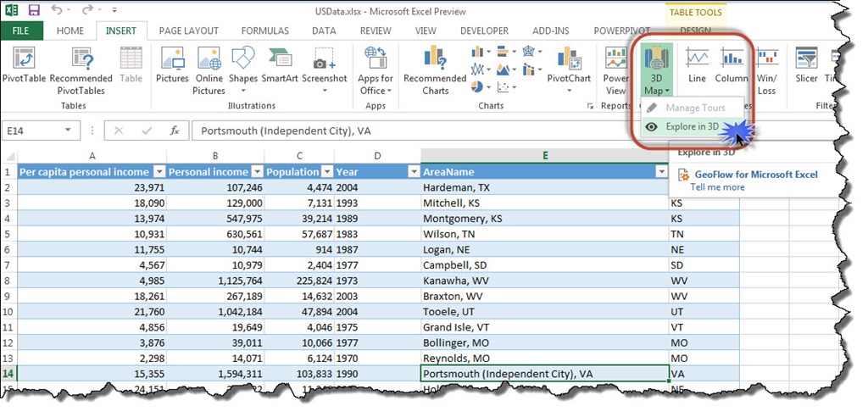The height and width of the screenshot is (417, 868).
Task: Select cell with value 1,042,184
Action: 215,311
